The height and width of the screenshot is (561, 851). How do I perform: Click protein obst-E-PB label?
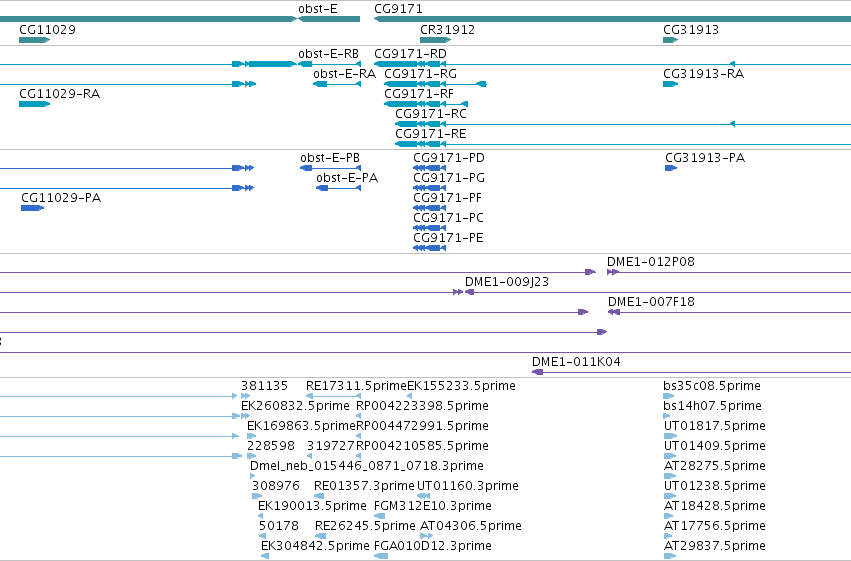330,158
